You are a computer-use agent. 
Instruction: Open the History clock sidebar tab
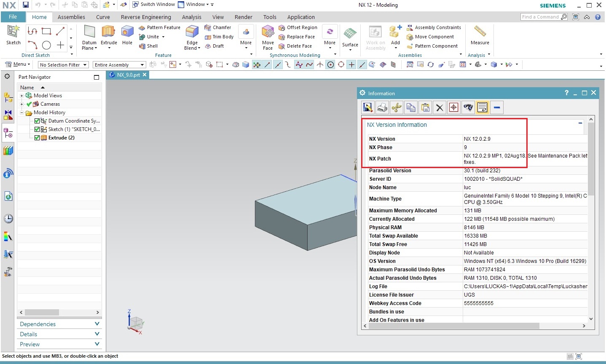click(x=8, y=219)
